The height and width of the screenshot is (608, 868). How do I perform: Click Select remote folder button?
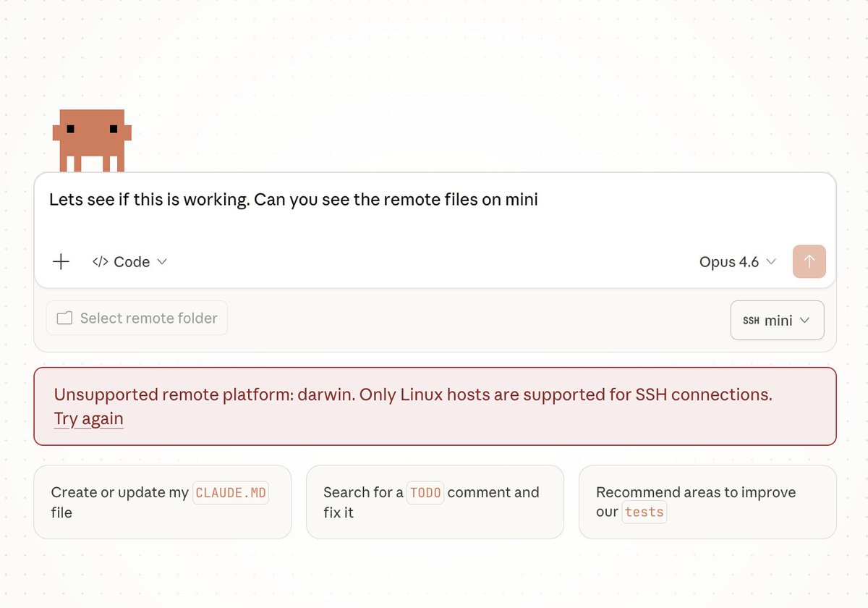[x=137, y=318]
